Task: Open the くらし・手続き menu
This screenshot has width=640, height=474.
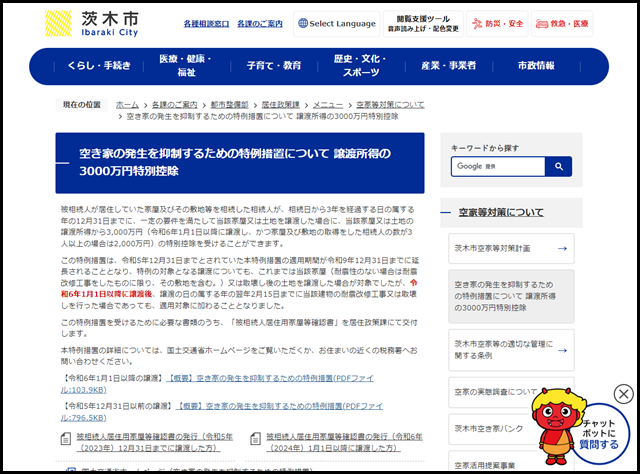Action: [x=99, y=66]
